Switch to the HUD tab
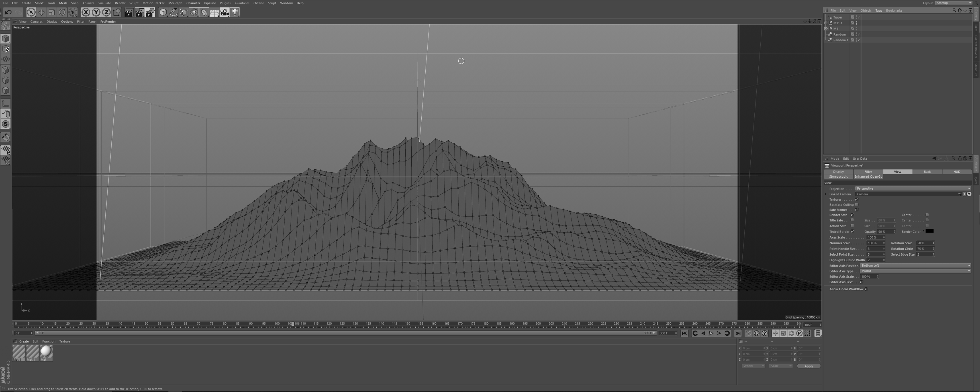 click(x=956, y=172)
